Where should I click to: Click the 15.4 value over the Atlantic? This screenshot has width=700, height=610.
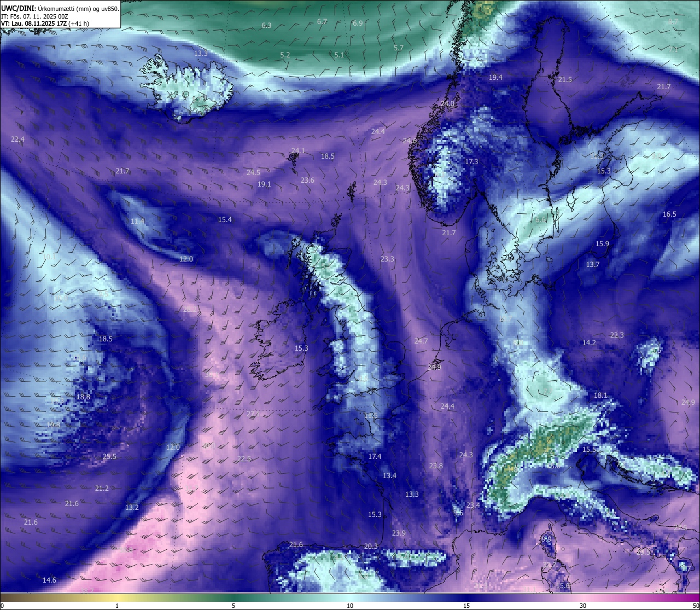coord(225,220)
